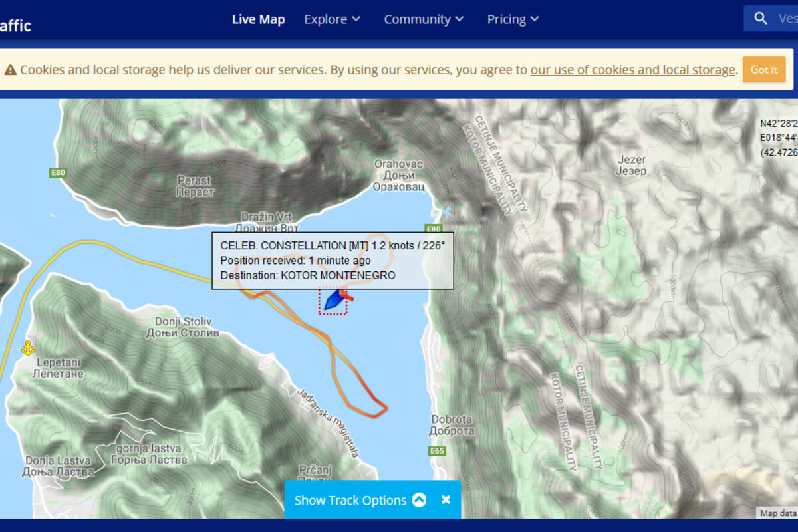Image resolution: width=798 pixels, height=532 pixels.
Task: Open the Explore dropdown menu
Action: point(332,19)
